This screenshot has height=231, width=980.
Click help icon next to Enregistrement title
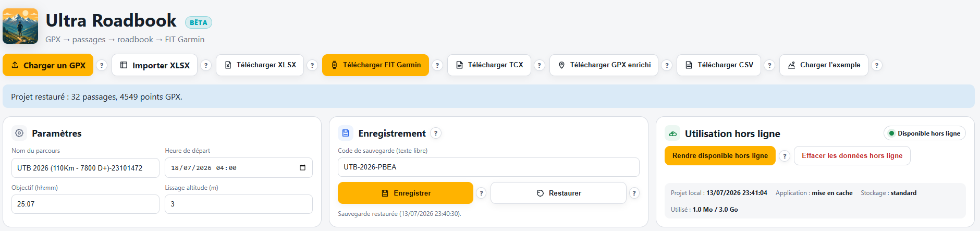tap(436, 133)
